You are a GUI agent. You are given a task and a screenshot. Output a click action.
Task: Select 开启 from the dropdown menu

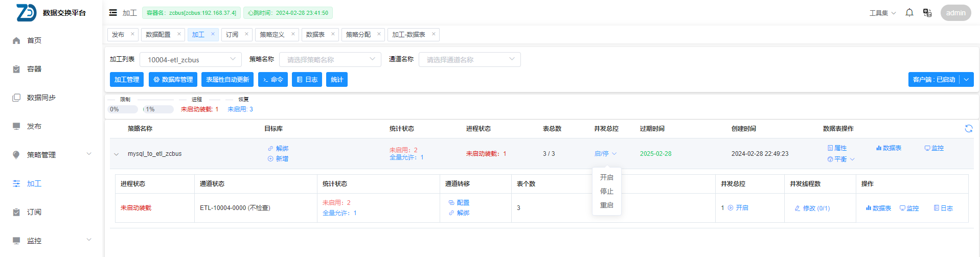[x=606, y=177]
